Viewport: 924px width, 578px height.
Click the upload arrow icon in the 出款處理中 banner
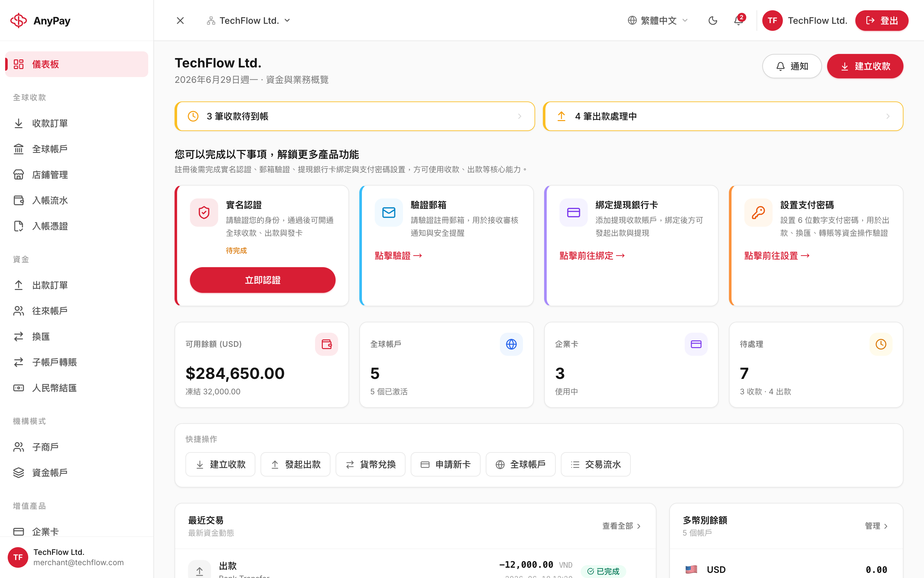[561, 116]
